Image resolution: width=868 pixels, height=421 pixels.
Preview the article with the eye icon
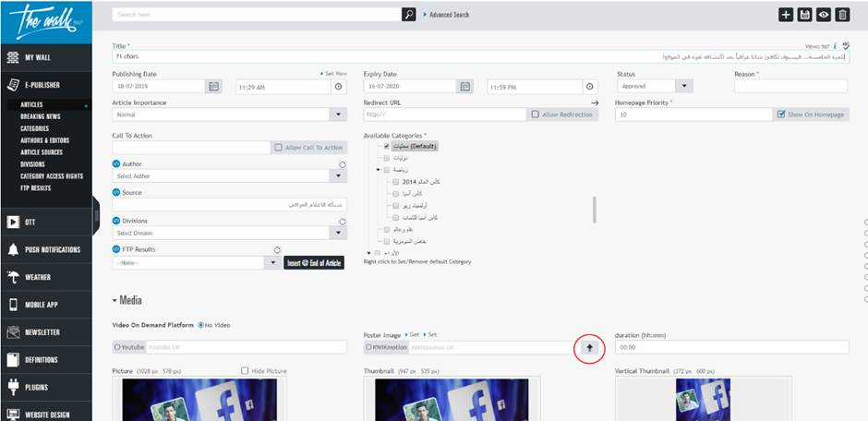[x=823, y=15]
